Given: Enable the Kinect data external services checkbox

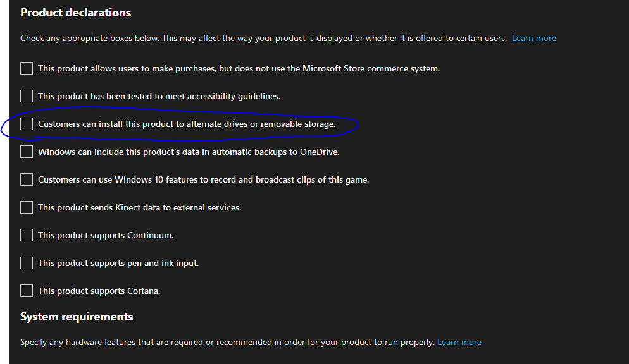Looking at the screenshot, I should point(26,207).
